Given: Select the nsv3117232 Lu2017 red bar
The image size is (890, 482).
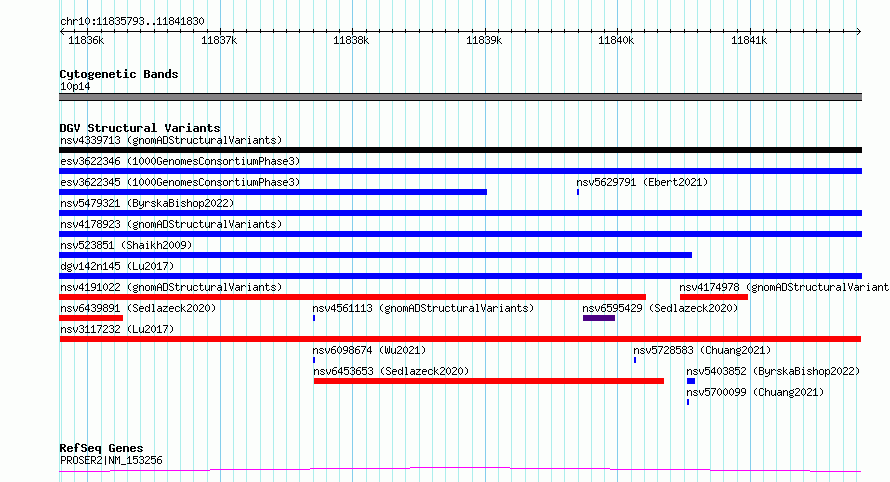Looking at the screenshot, I should (460, 339).
